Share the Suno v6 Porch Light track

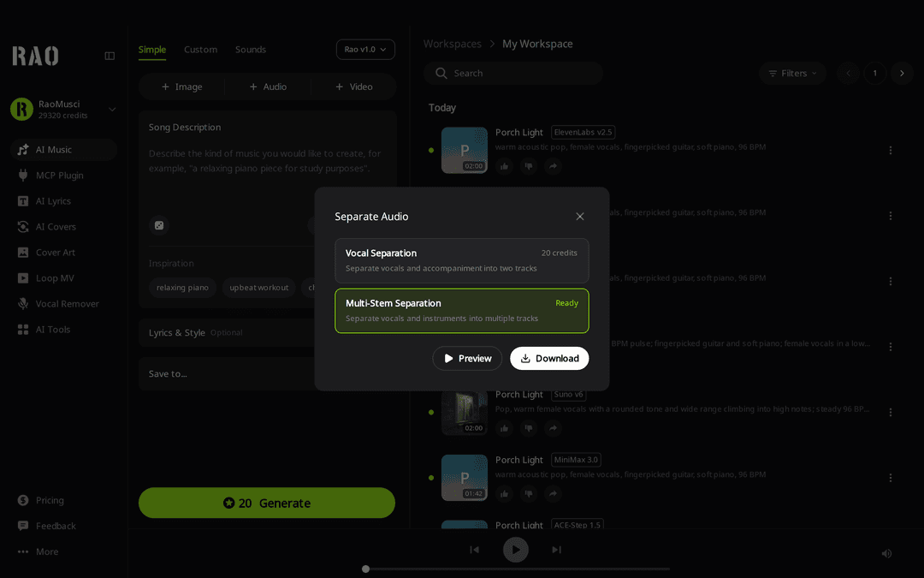click(553, 428)
